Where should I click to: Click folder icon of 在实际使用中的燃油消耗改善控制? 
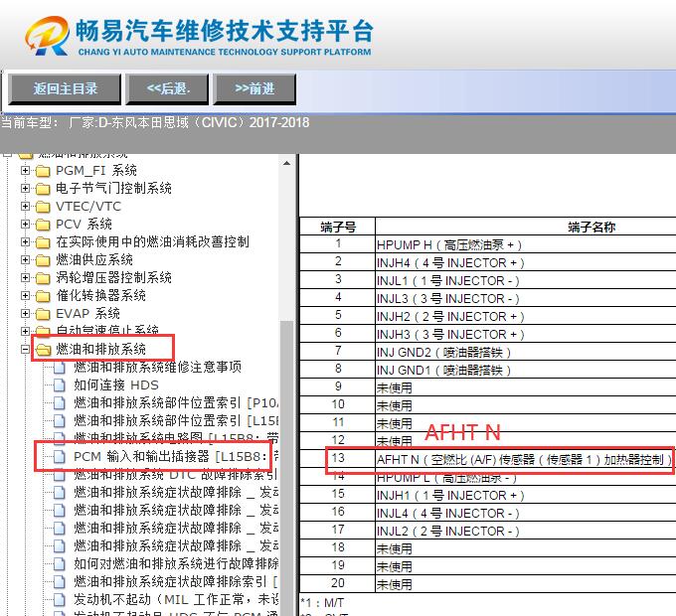[x=43, y=242]
